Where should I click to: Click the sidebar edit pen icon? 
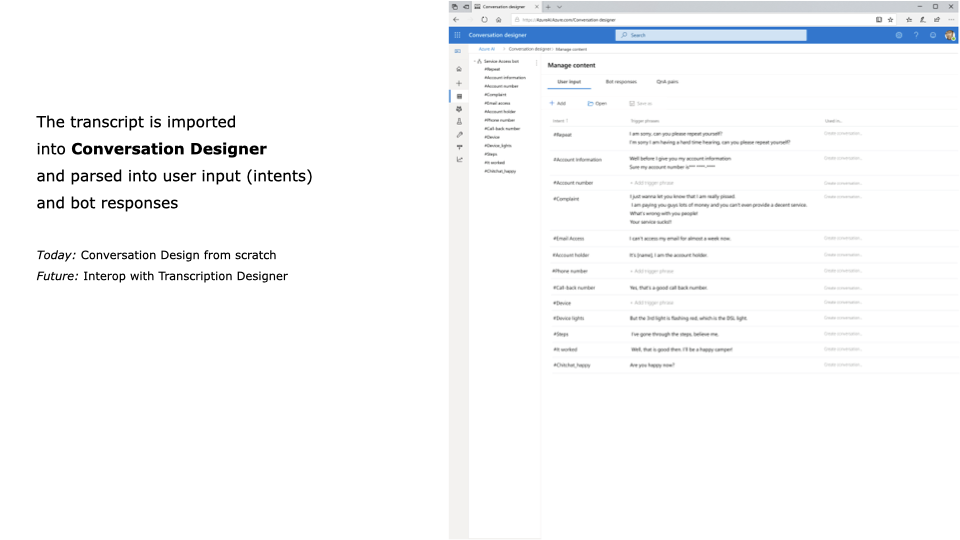tap(459, 134)
